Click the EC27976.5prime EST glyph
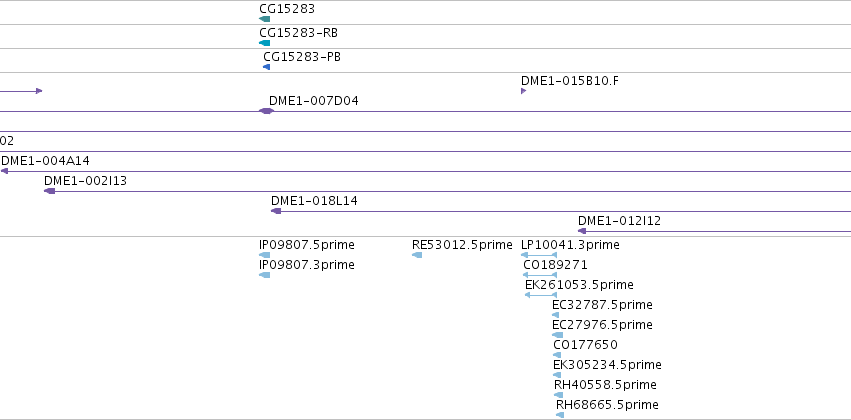This screenshot has height=420, width=851. [557, 335]
